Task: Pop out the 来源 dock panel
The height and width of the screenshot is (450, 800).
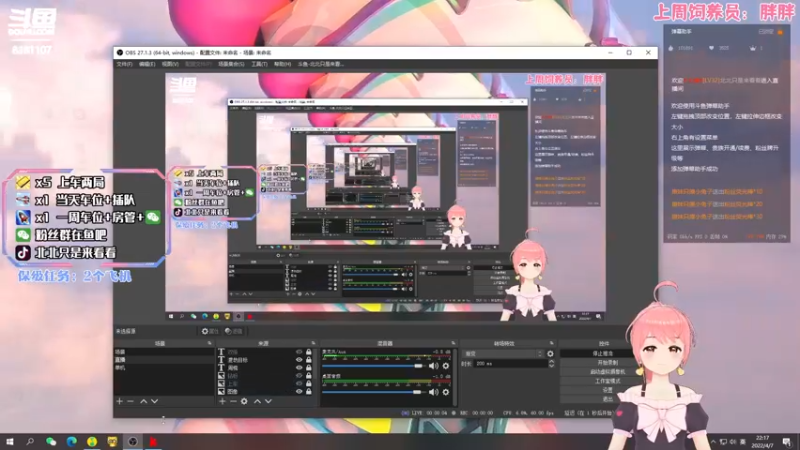Action: pos(313,343)
